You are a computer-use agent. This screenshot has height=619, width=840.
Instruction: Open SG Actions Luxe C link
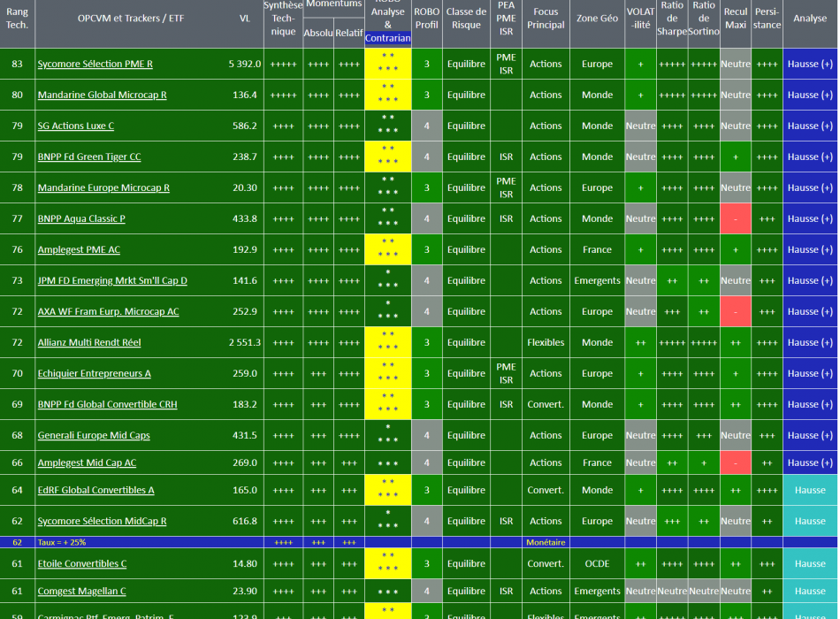(x=75, y=126)
